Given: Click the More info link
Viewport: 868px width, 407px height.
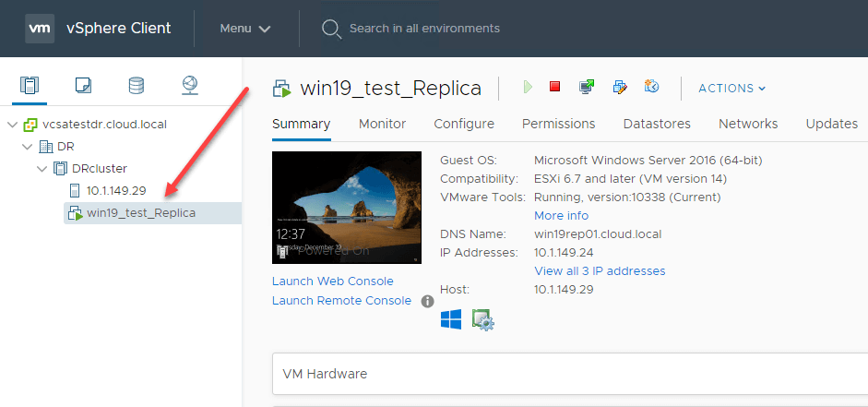Looking at the screenshot, I should click(562, 215).
